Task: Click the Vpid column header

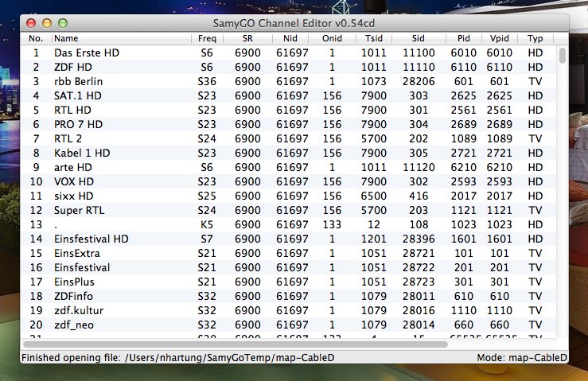Action: pyautogui.click(x=500, y=38)
